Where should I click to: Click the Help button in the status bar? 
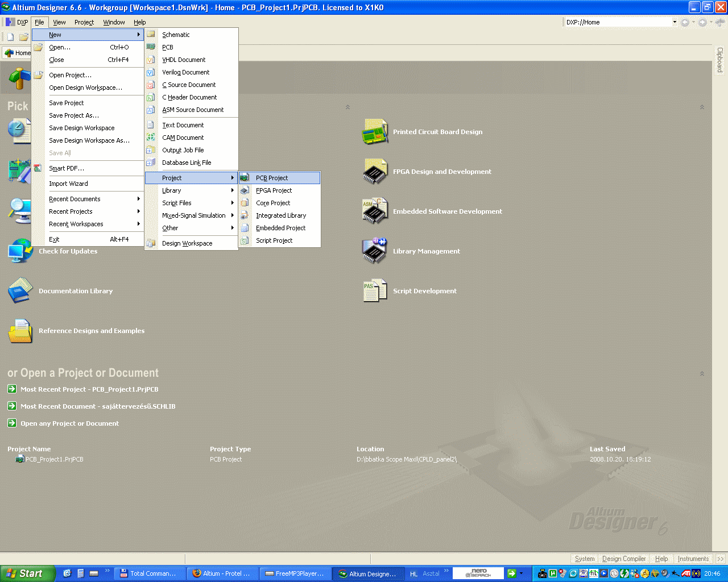pyautogui.click(x=661, y=559)
